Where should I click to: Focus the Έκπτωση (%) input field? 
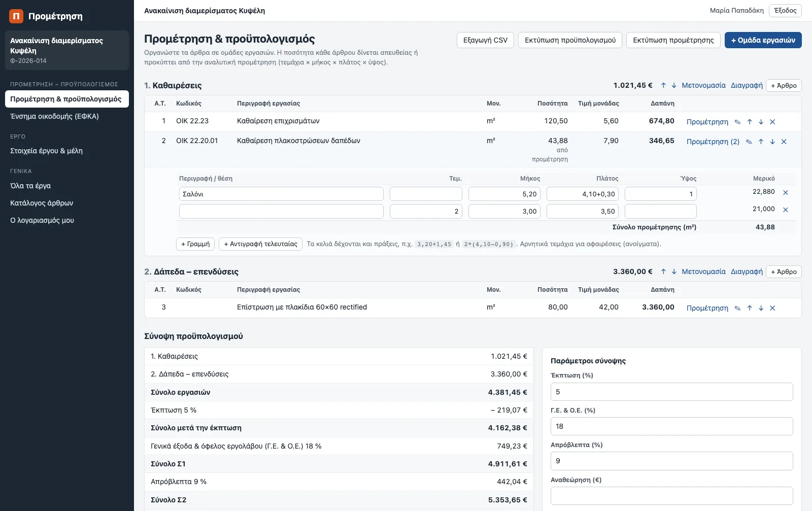pos(671,392)
